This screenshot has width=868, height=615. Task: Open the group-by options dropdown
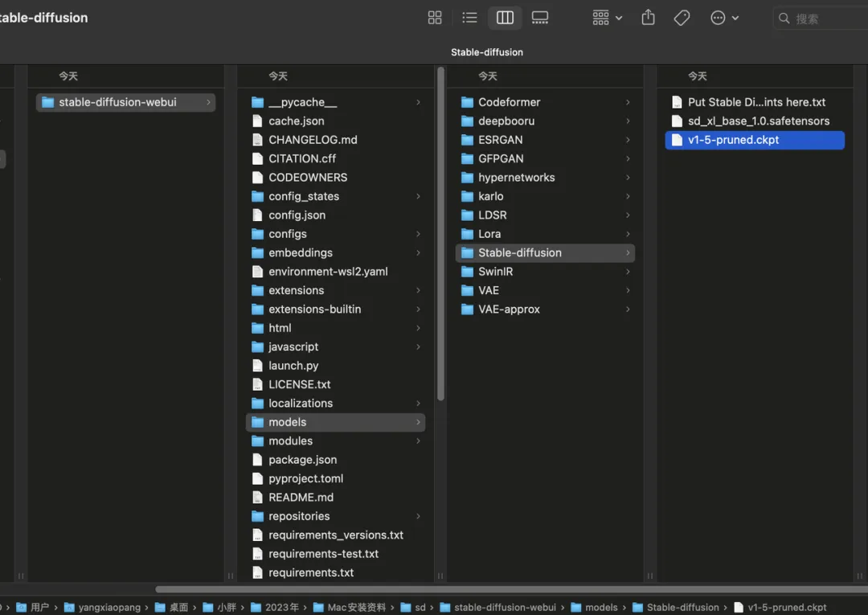coord(608,18)
